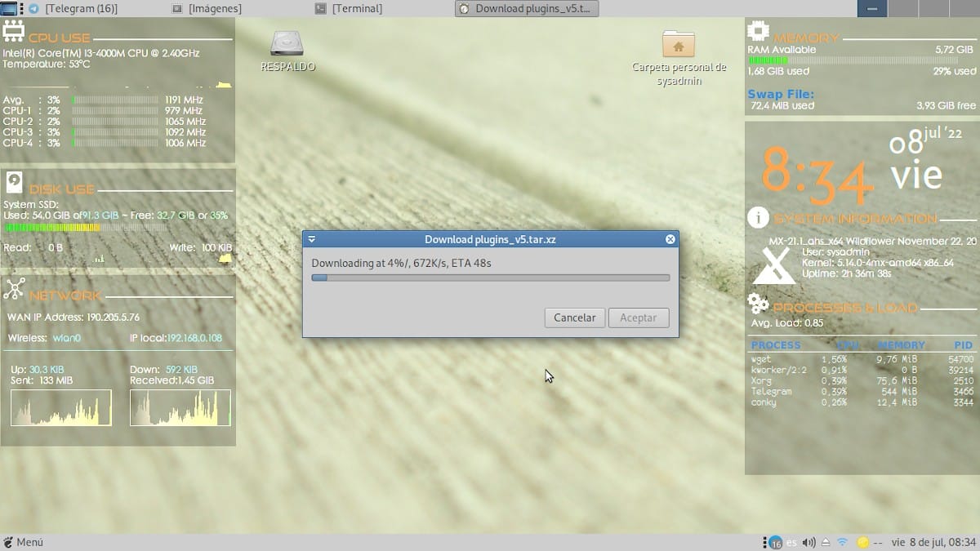The width and height of the screenshot is (980, 551).
Task: Click the gears icon beside PROCESSES & LOAD
Action: 759,304
